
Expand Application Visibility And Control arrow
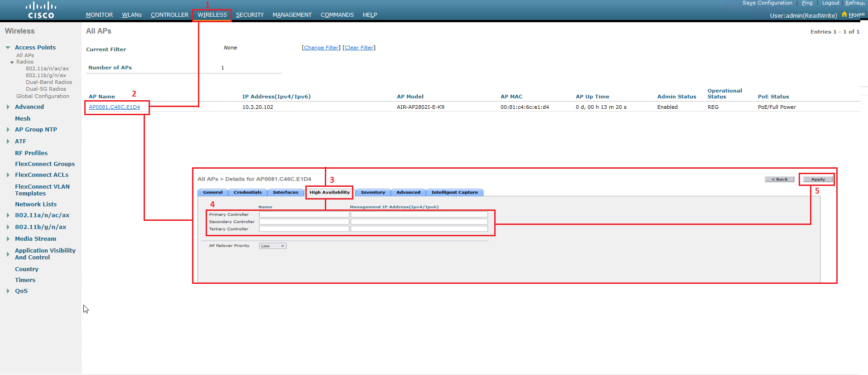8,254
